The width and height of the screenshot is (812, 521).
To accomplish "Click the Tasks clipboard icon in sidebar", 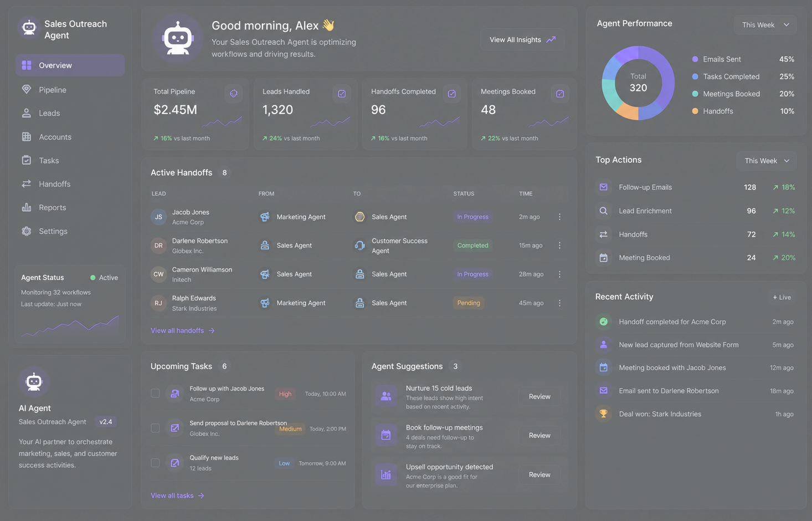I will pos(27,160).
